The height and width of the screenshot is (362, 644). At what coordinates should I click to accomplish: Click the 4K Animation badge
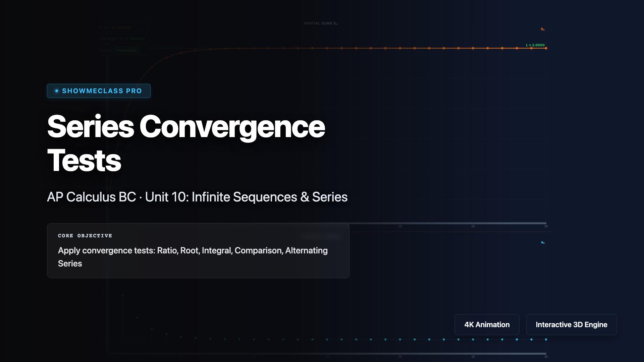(x=487, y=324)
